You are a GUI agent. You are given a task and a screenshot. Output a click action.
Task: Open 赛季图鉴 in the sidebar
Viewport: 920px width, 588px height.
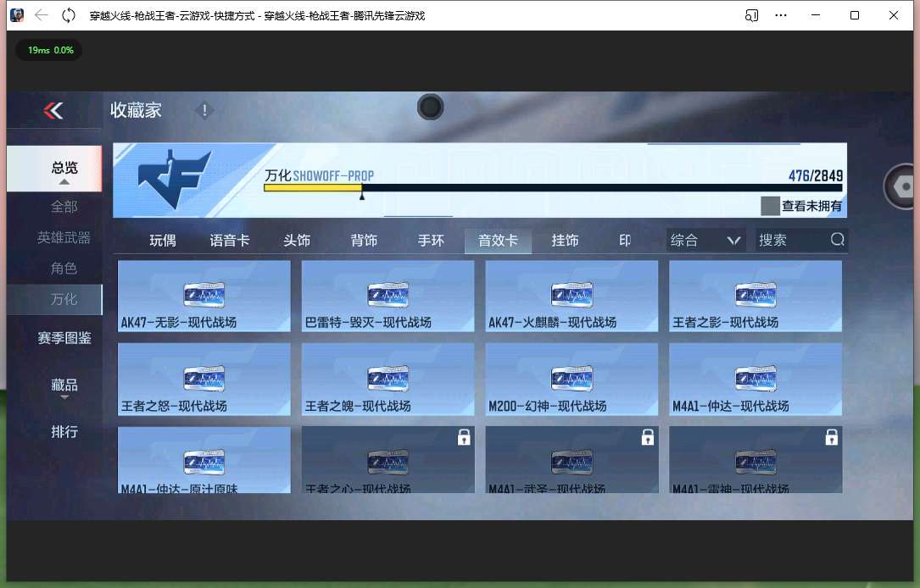click(64, 338)
